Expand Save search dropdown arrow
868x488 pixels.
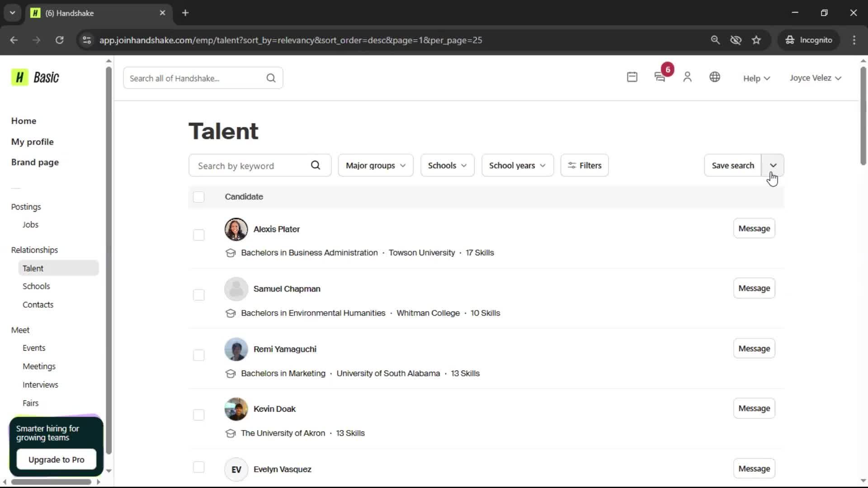click(773, 165)
